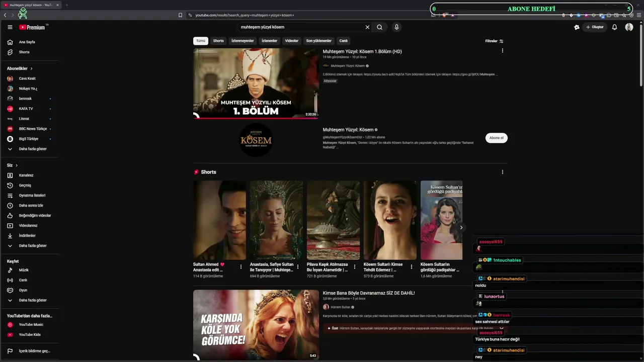
Task: Open the Kanalınız channel icon
Action: pos(10,175)
